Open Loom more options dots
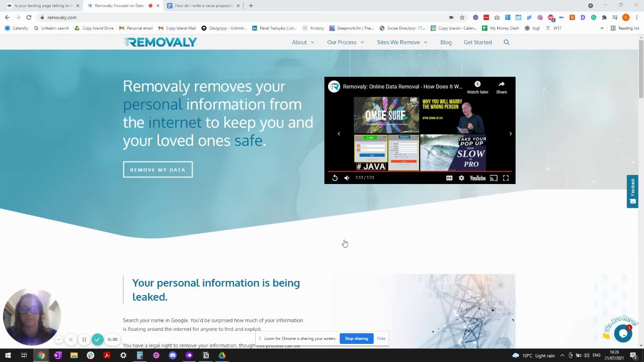Screen dimensions: 644x362 [59, 339]
